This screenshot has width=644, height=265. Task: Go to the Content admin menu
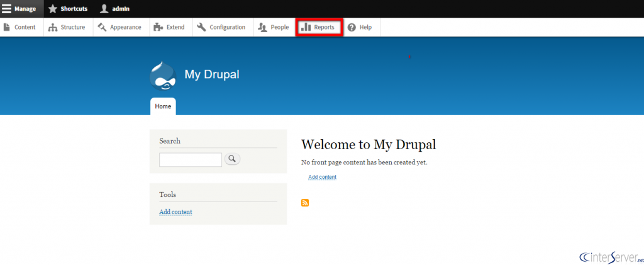pos(22,27)
